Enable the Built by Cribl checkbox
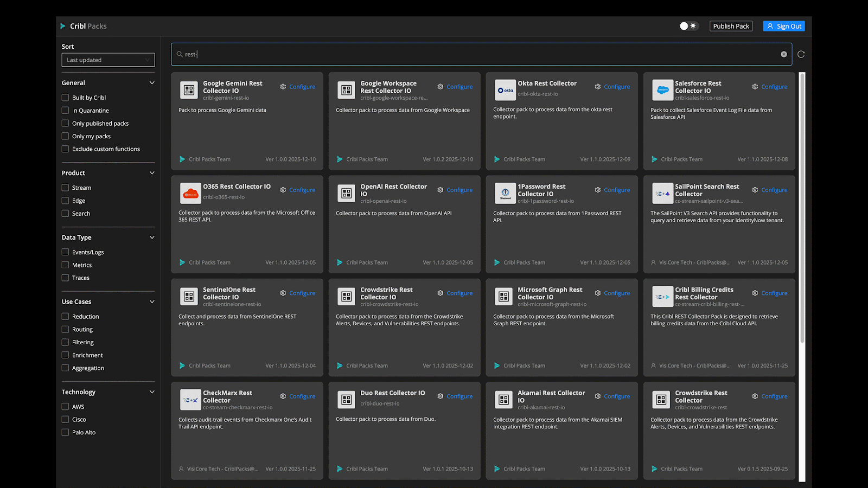Viewport: 868px width, 488px height. pyautogui.click(x=65, y=98)
